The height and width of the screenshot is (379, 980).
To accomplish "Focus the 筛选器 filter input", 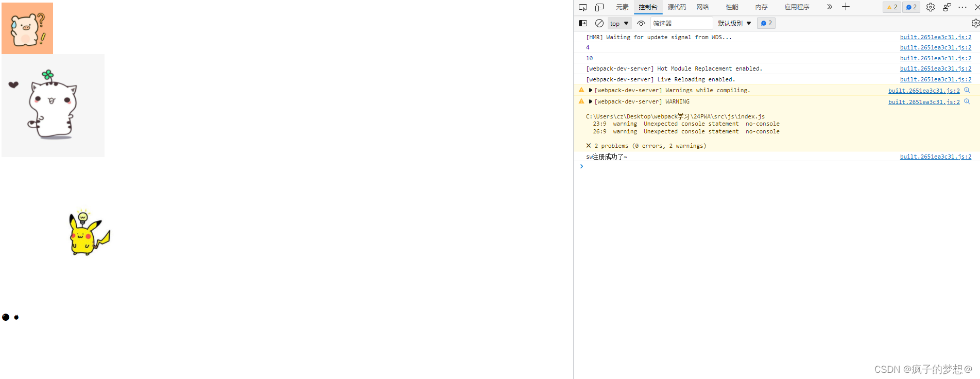I will click(x=682, y=23).
